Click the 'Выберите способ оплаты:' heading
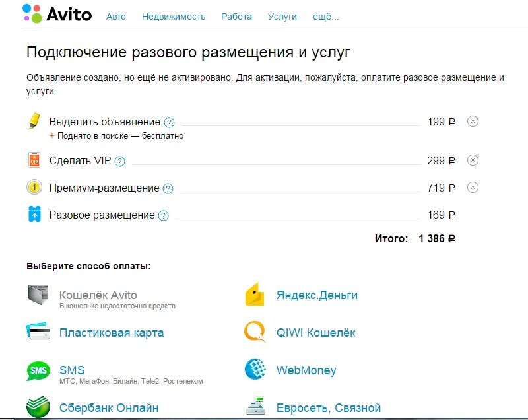 pyautogui.click(x=88, y=266)
